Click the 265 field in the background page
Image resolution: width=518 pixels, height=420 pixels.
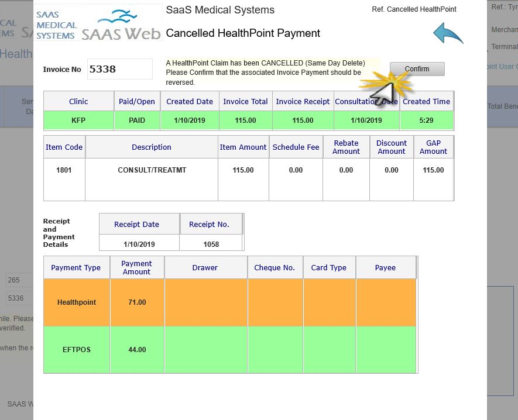pyautogui.click(x=19, y=280)
